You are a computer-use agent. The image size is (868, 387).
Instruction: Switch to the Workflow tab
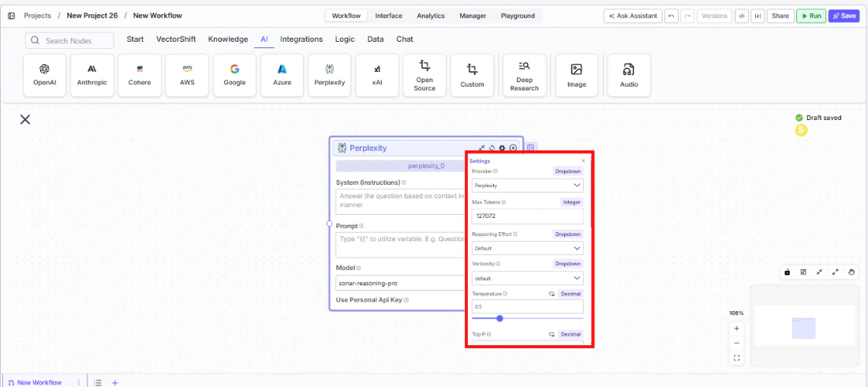pyautogui.click(x=346, y=16)
